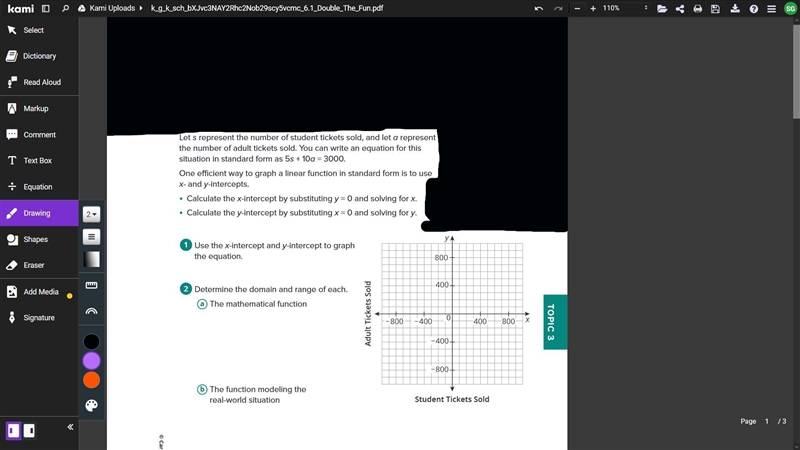This screenshot has height=450, width=800.
Task: Undo the last action
Action: [539, 8]
